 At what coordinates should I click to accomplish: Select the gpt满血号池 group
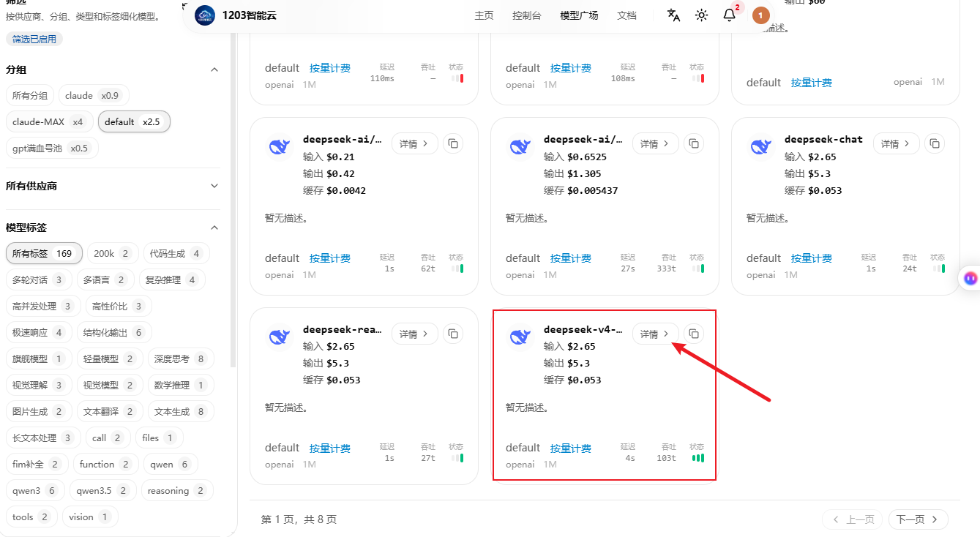tap(51, 149)
